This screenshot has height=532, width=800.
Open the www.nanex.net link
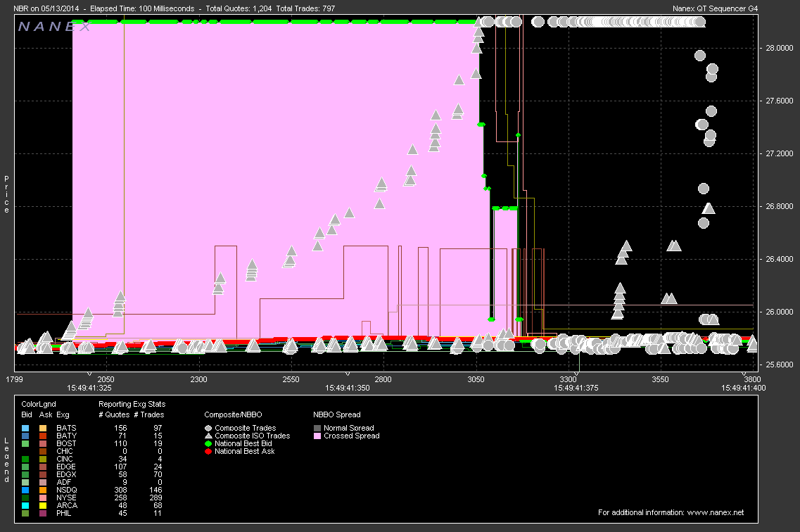pos(716,512)
